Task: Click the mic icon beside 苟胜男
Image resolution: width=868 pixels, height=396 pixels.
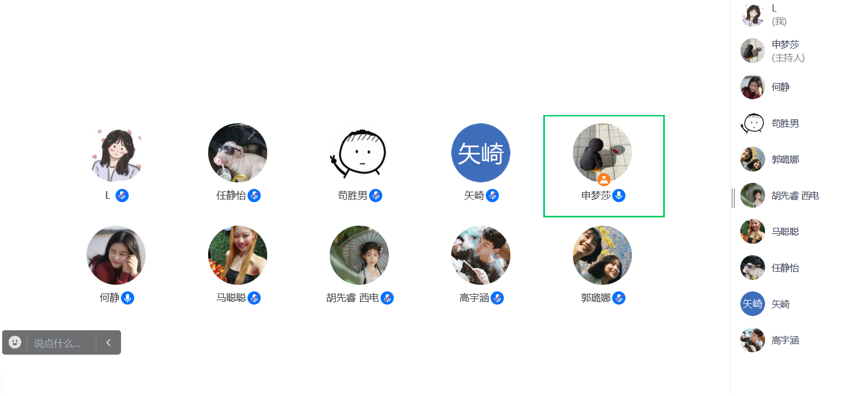Action: pos(376,196)
